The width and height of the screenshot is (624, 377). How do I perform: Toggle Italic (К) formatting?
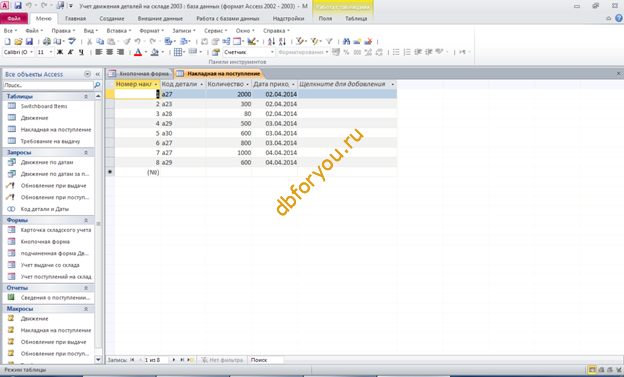coord(70,52)
